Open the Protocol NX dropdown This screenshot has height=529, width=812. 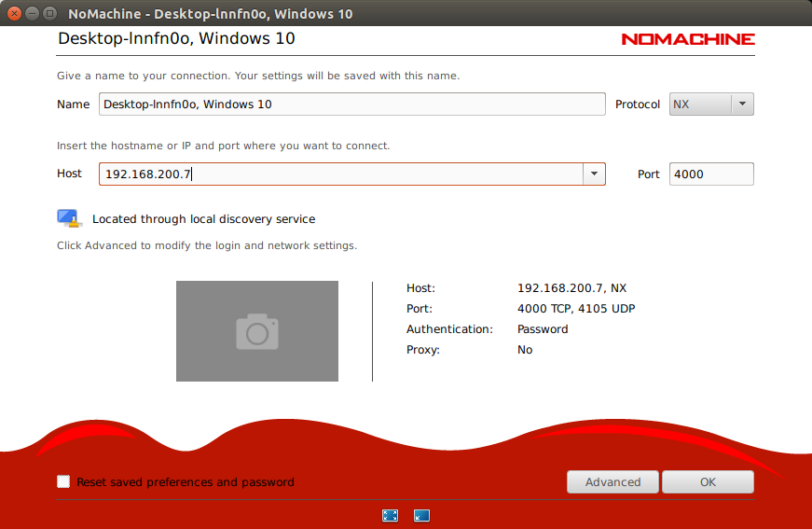[x=711, y=104]
